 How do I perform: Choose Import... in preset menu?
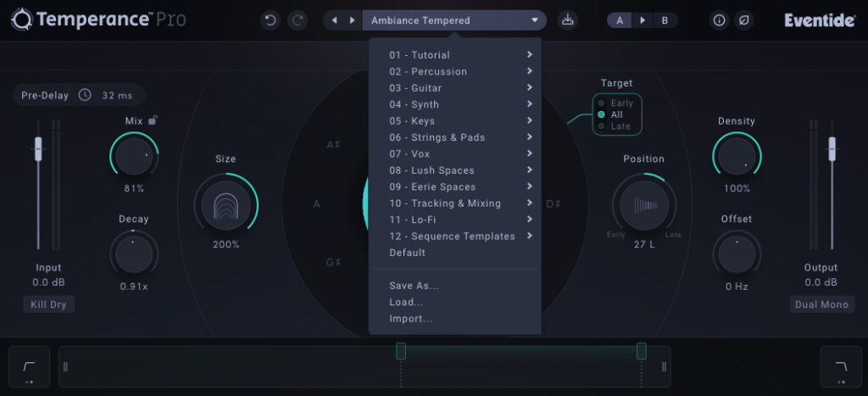(x=454, y=319)
